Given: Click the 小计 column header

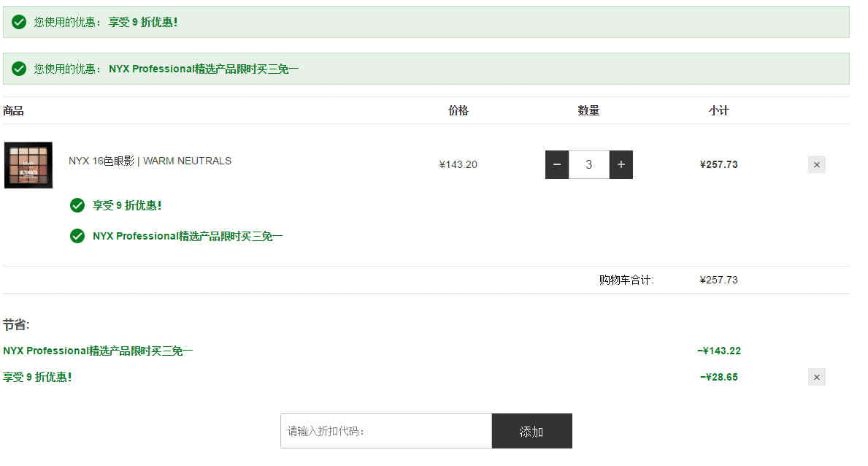Looking at the screenshot, I should [x=718, y=111].
